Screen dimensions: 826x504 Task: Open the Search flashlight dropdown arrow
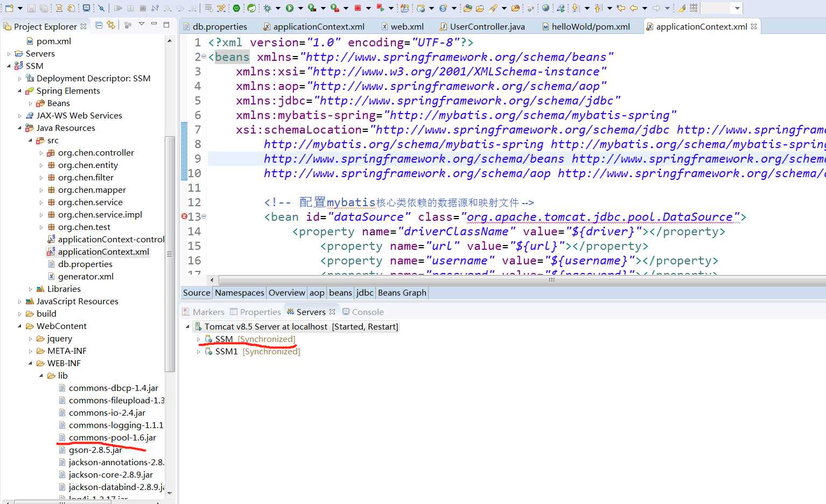(x=504, y=8)
